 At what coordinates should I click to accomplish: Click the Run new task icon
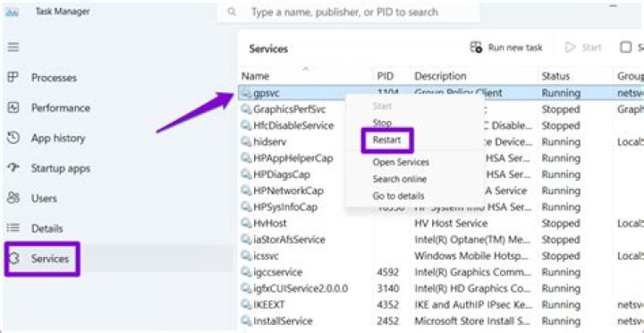[476, 47]
